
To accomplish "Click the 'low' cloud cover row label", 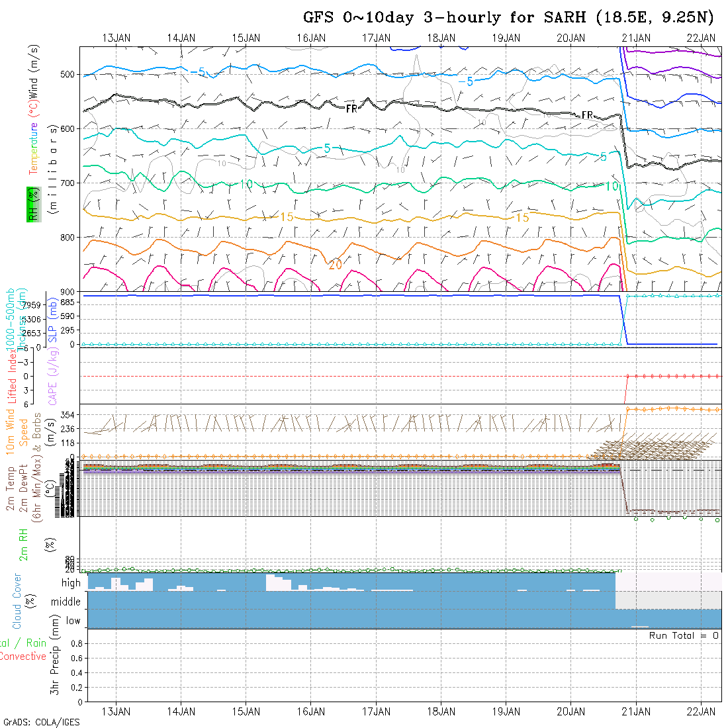I will [73, 621].
